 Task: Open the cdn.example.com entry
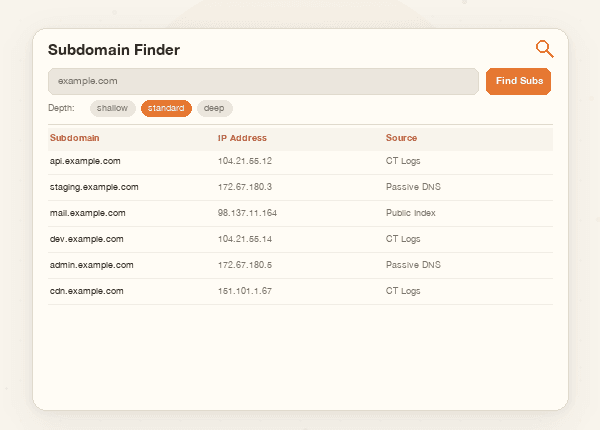(x=87, y=291)
